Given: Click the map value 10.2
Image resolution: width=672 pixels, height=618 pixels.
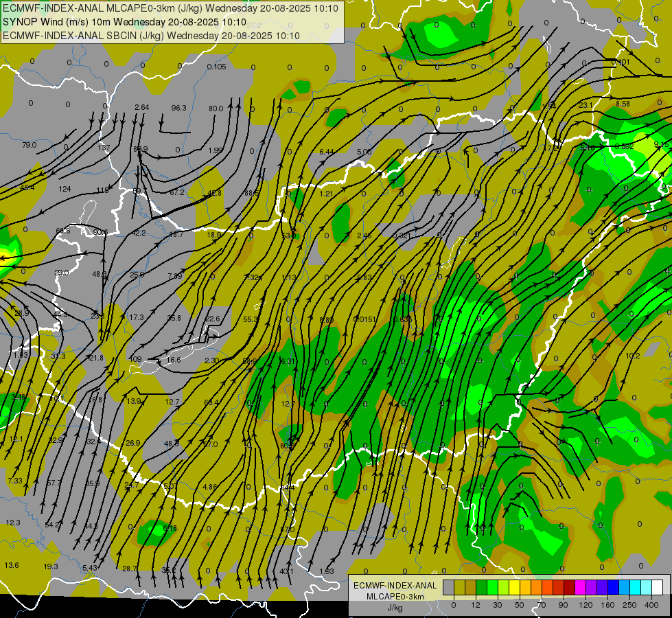Looking at the screenshot, I should (x=633, y=356).
